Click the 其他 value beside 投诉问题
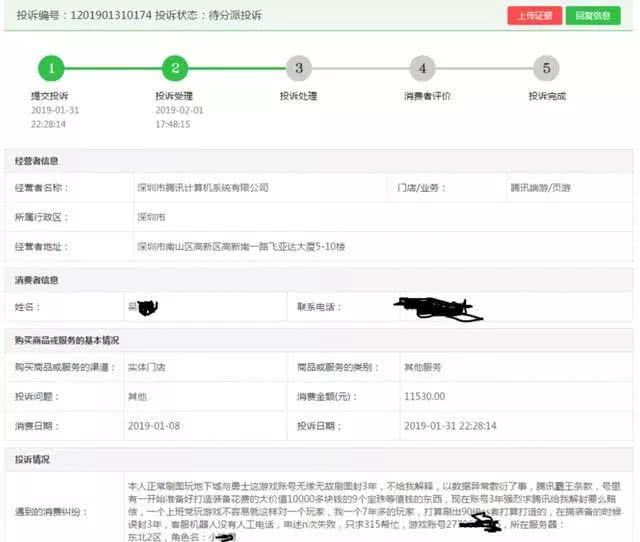 click(137, 396)
